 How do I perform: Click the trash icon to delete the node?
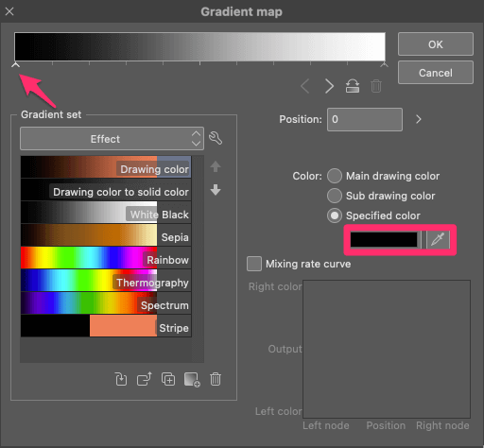[x=376, y=86]
